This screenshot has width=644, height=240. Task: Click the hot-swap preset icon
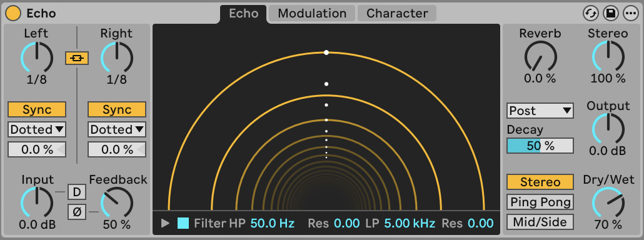coord(591,13)
